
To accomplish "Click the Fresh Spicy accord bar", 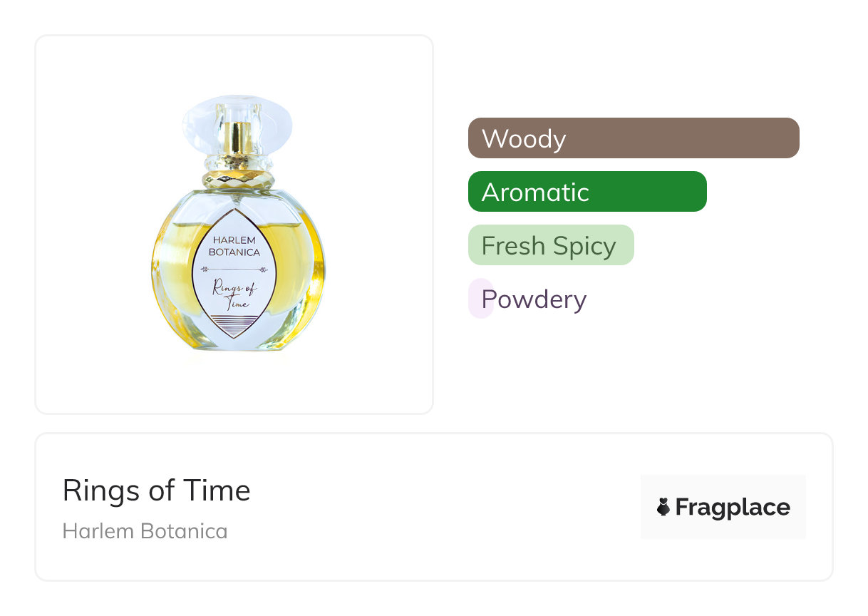I will point(550,245).
